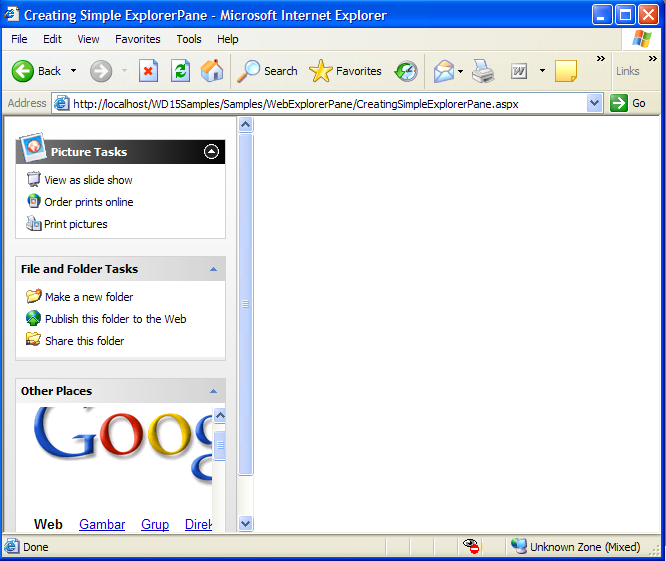The image size is (666, 561).
Task: Click the yellow note icon in toolbar
Action: pos(566,71)
